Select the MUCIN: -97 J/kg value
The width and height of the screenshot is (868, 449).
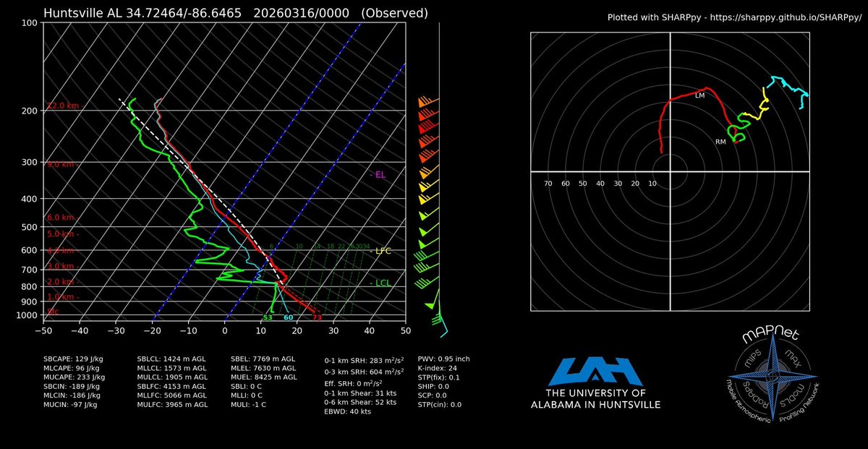coord(71,405)
